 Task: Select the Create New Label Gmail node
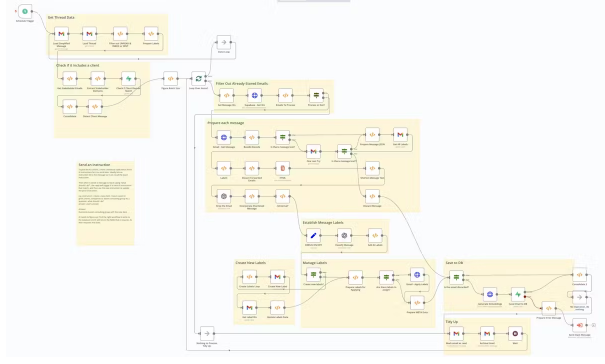(x=277, y=276)
